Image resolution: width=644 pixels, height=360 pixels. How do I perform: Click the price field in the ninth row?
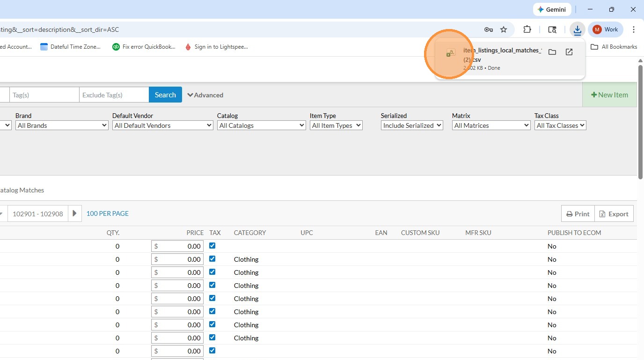(177, 351)
